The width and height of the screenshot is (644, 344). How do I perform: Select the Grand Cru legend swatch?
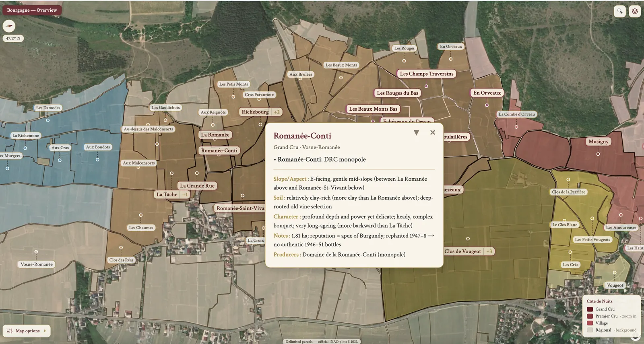pos(590,309)
